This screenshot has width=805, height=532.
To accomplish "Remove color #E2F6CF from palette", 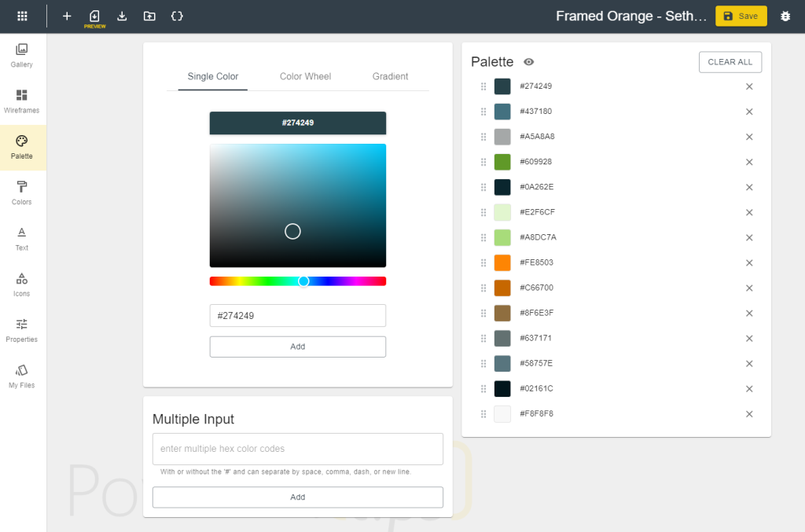I will click(x=749, y=212).
